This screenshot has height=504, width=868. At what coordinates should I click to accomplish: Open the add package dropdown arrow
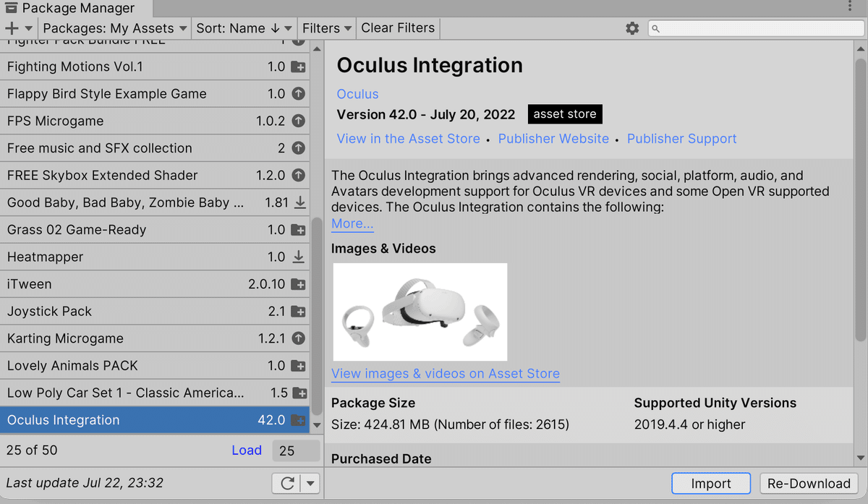[29, 28]
